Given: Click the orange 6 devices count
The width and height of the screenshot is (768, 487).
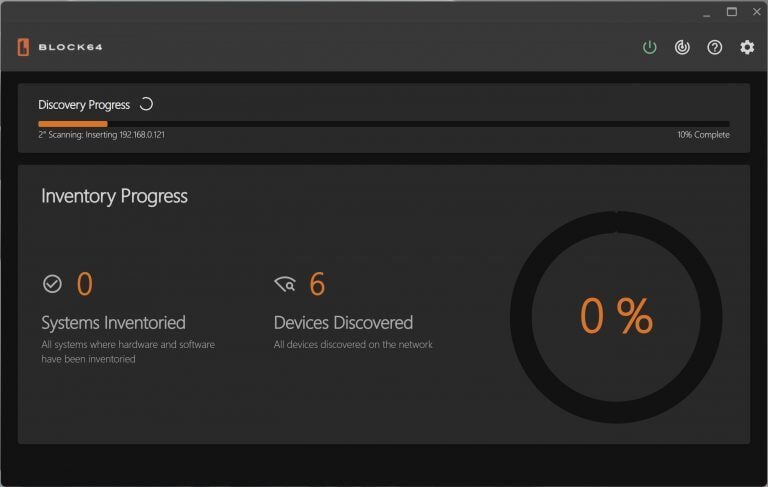Looking at the screenshot, I should click(x=317, y=284).
